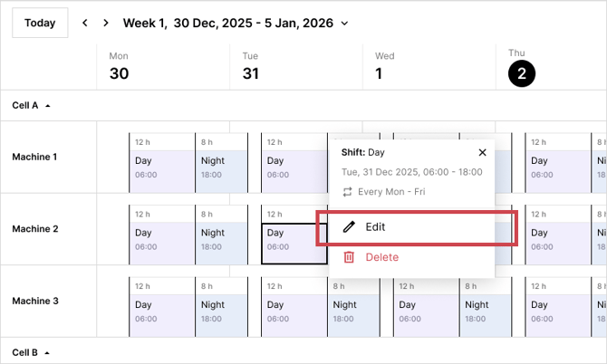The width and height of the screenshot is (607, 364).
Task: Select Machine 2 Monday Night shift
Action: pyautogui.click(x=221, y=239)
